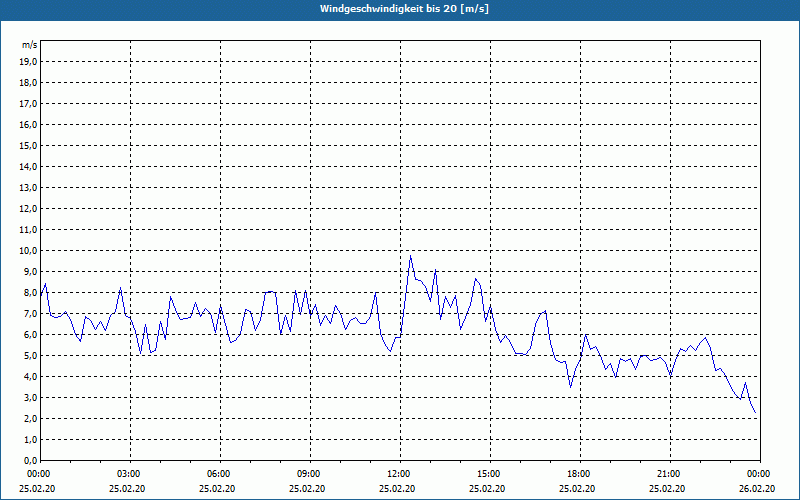Viewport: 800px width, 500px height.
Task: Select the 2,0 y-axis value
Action: (31, 418)
